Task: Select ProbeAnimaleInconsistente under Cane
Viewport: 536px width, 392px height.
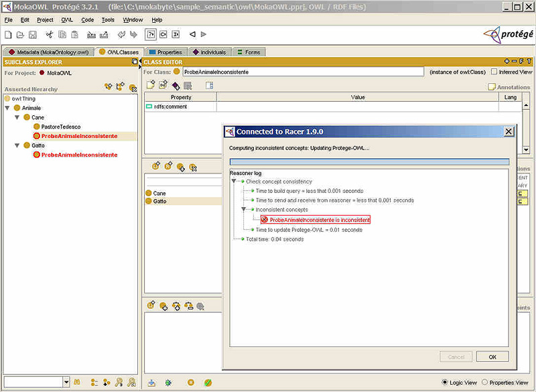Action: click(x=79, y=136)
